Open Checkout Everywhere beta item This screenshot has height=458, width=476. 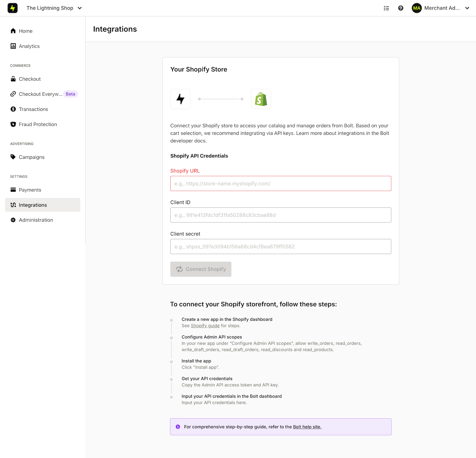[x=43, y=94]
